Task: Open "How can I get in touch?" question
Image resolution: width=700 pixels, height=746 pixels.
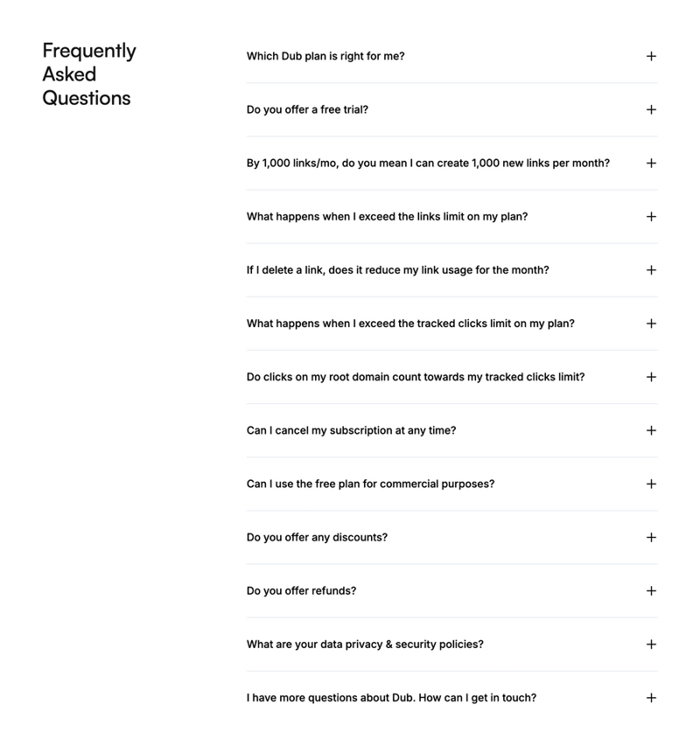Action: (x=452, y=698)
